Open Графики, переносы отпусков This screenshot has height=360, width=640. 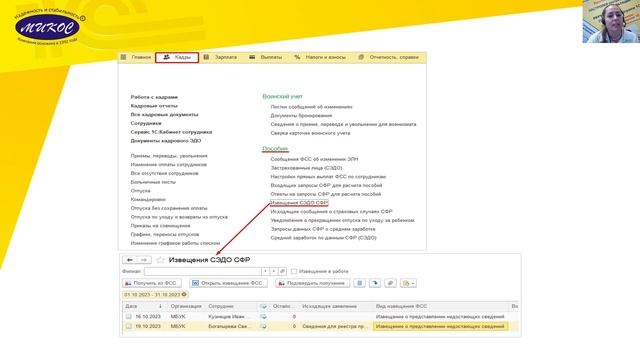point(165,235)
